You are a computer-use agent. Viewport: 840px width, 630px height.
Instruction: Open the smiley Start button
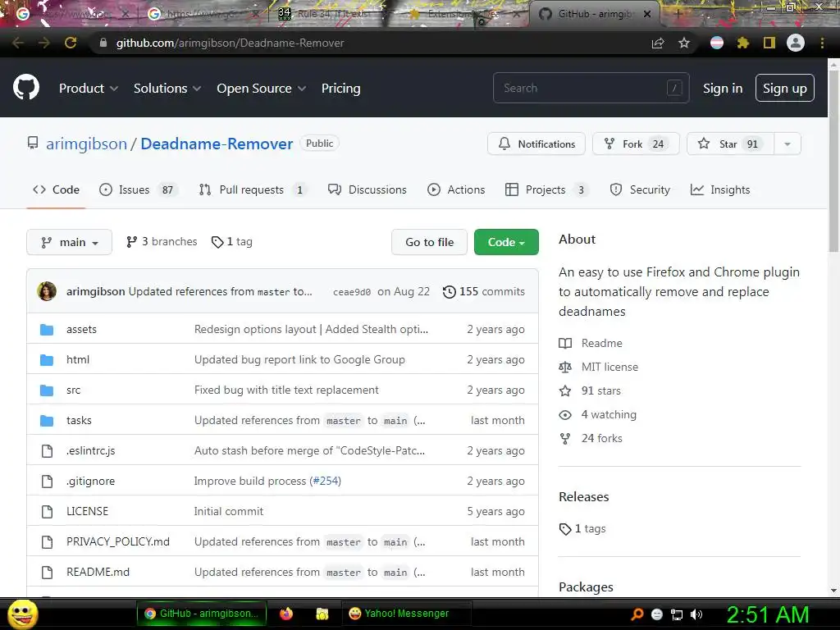coord(23,614)
